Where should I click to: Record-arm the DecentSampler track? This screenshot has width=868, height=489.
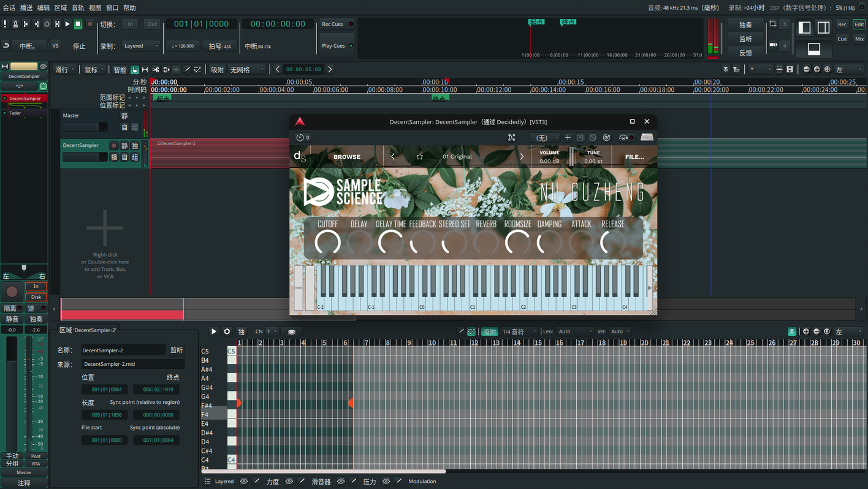point(113,146)
